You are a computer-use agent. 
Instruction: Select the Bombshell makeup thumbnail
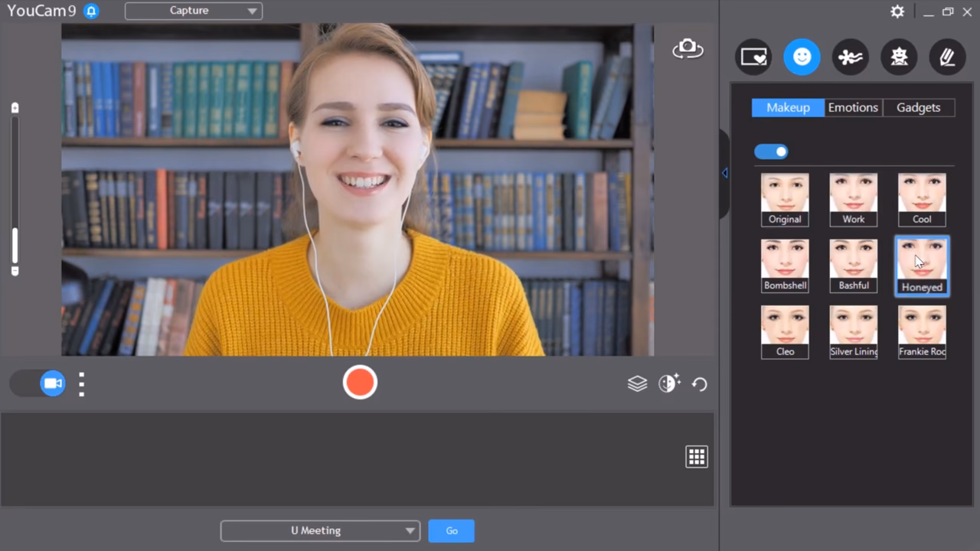coord(785,266)
